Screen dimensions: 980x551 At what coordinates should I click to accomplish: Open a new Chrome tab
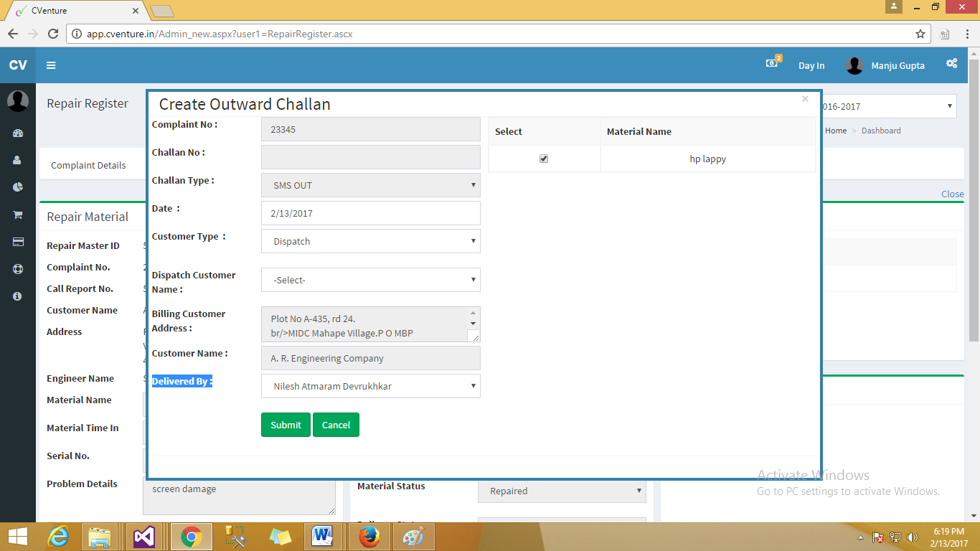[x=161, y=11]
